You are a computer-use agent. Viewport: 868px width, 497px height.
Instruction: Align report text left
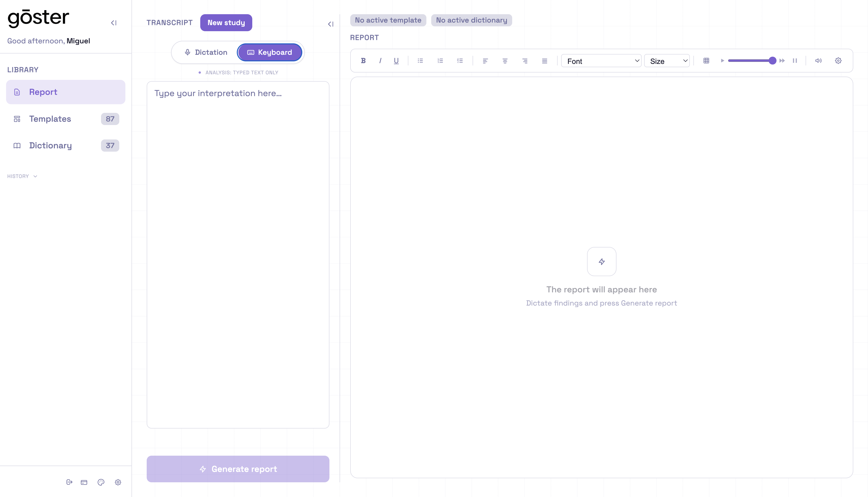pyautogui.click(x=485, y=61)
